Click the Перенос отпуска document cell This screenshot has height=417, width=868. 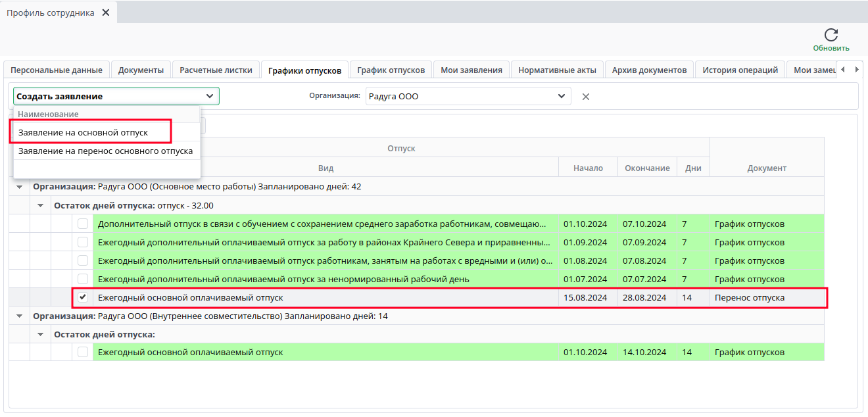point(749,297)
